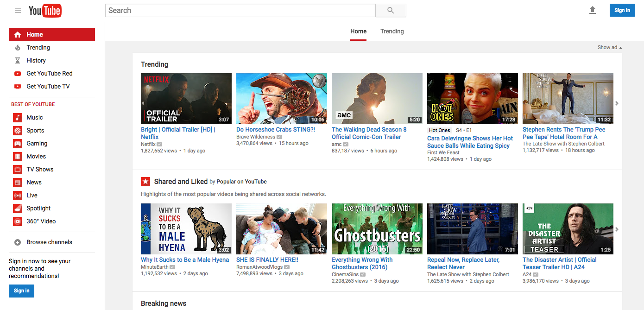Screen dimensions: 644x310
Task: Open the History page from sidebar
Action: coord(37,60)
